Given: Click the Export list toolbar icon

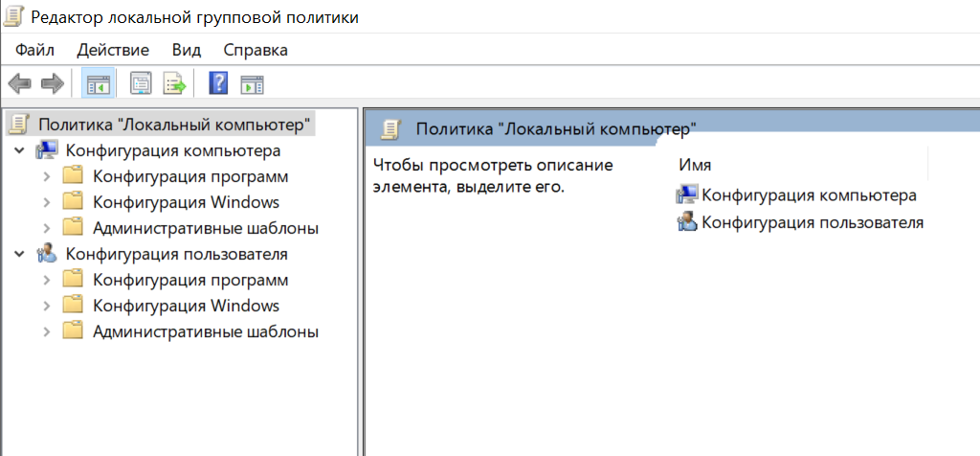Looking at the screenshot, I should pos(173,84).
